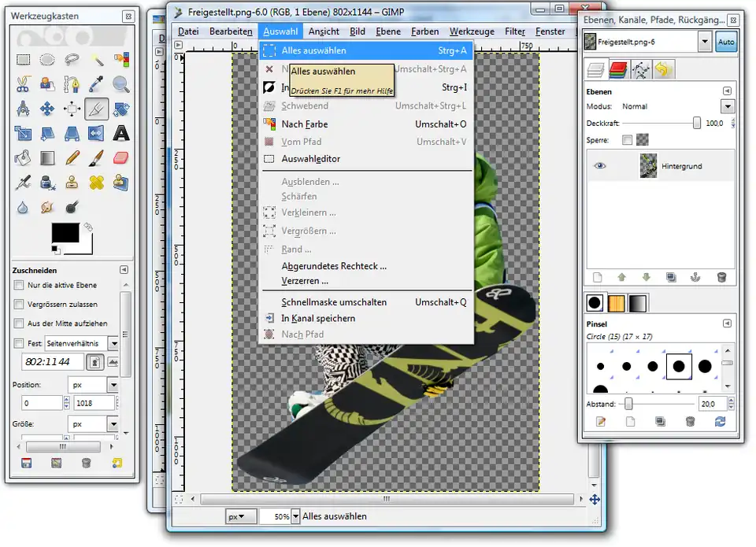Expand the Freigestellt.png-6 image selector dropdown
Screen dimensions: 756x547
tap(704, 42)
